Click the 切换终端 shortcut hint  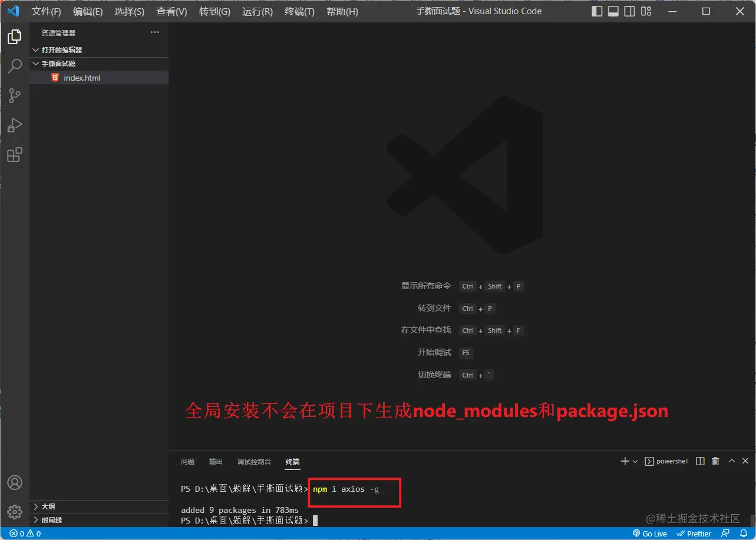[434, 375]
